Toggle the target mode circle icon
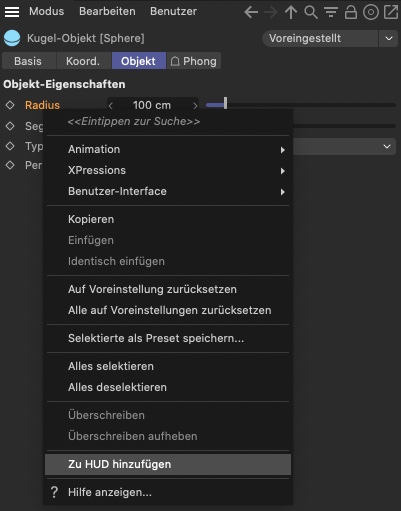 click(x=371, y=12)
